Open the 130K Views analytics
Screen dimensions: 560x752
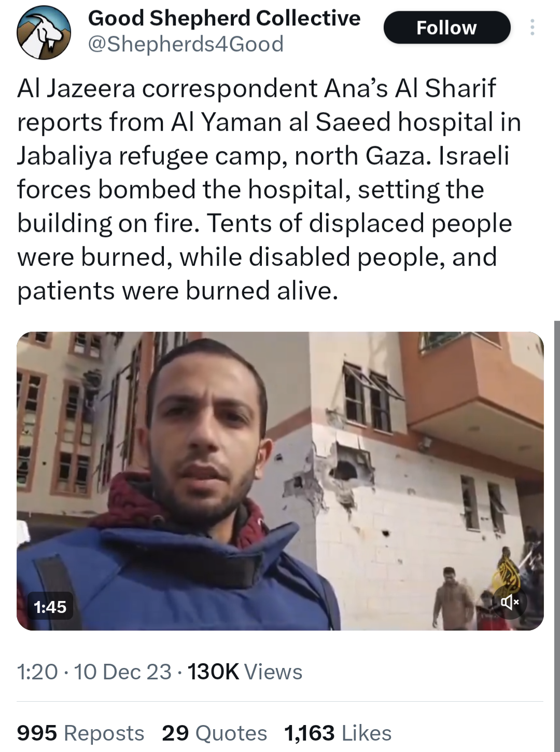pos(245,672)
